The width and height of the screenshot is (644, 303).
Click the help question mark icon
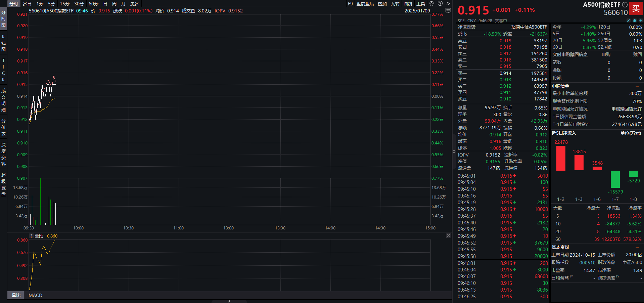(440, 3)
